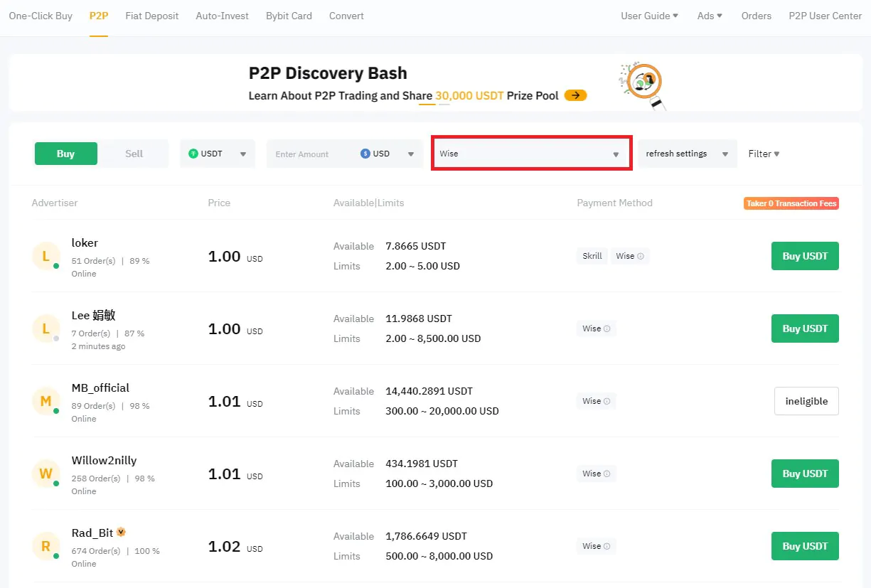
Task: Switch to the Sell toggle
Action: coord(134,154)
